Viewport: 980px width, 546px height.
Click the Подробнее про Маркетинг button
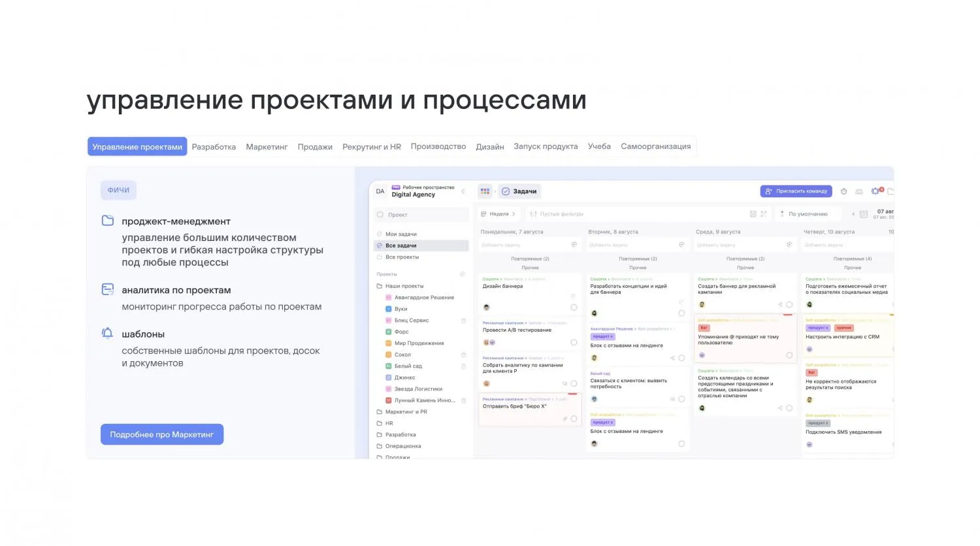pos(161,434)
